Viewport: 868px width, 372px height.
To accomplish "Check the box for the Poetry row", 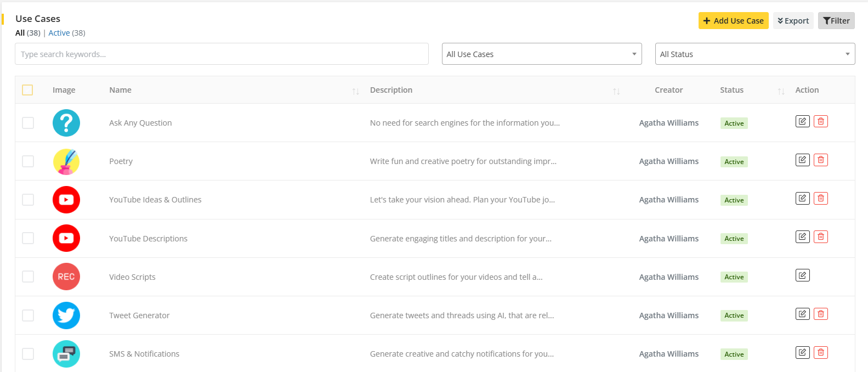I will (28, 161).
